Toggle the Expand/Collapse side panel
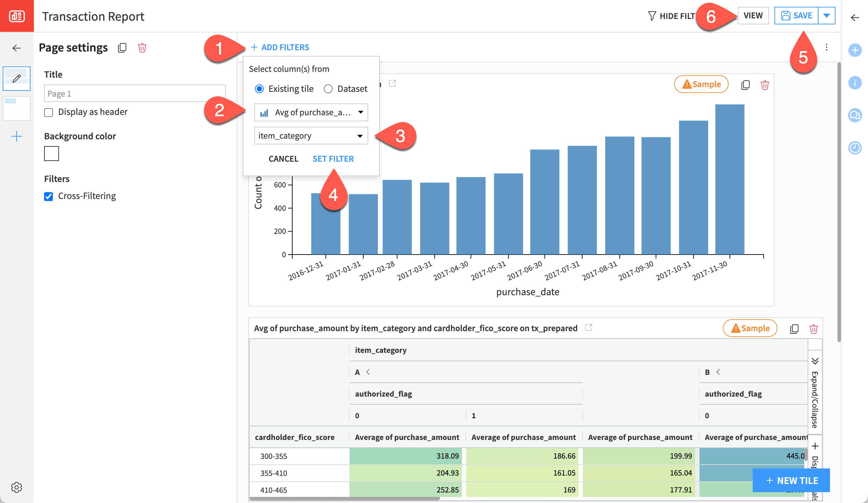 815,393
